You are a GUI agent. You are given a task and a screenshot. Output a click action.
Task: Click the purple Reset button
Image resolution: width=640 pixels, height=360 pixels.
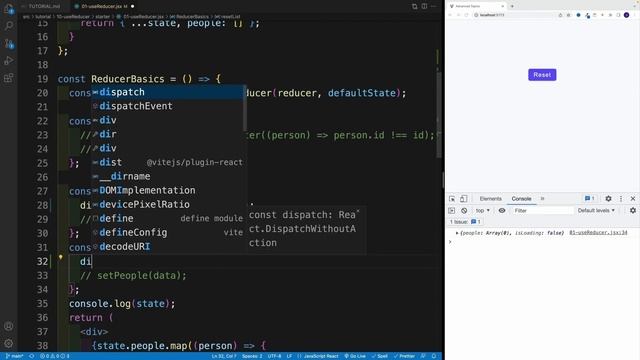click(542, 75)
